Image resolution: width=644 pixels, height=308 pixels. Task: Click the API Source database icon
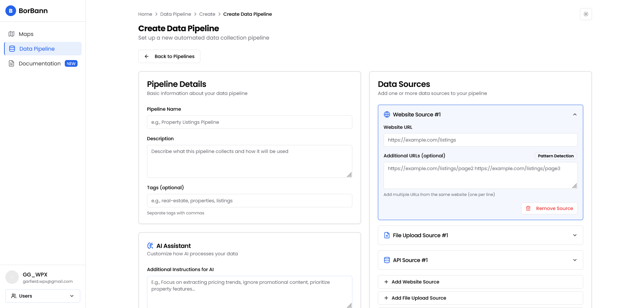pos(387,260)
